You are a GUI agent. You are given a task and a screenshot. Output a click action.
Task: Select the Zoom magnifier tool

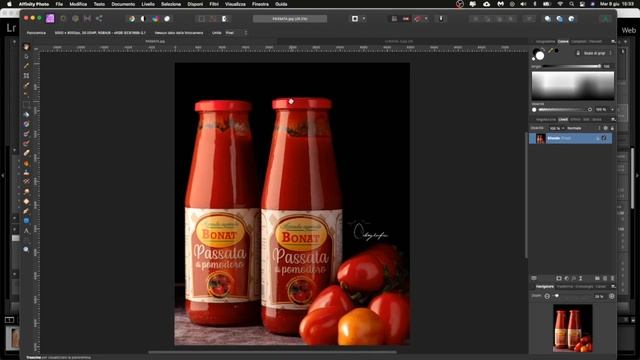click(x=27, y=249)
